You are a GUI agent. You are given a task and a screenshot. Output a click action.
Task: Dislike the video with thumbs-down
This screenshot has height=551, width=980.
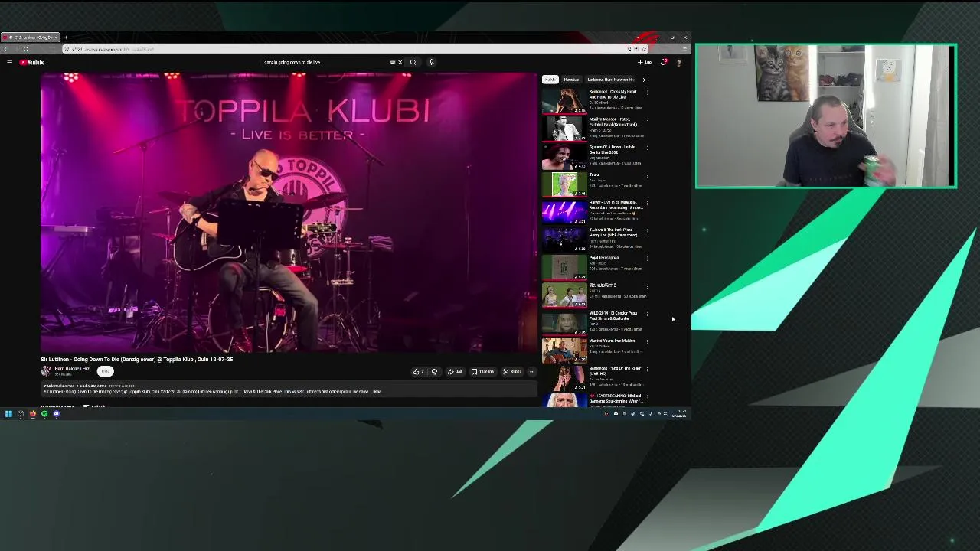pos(434,372)
